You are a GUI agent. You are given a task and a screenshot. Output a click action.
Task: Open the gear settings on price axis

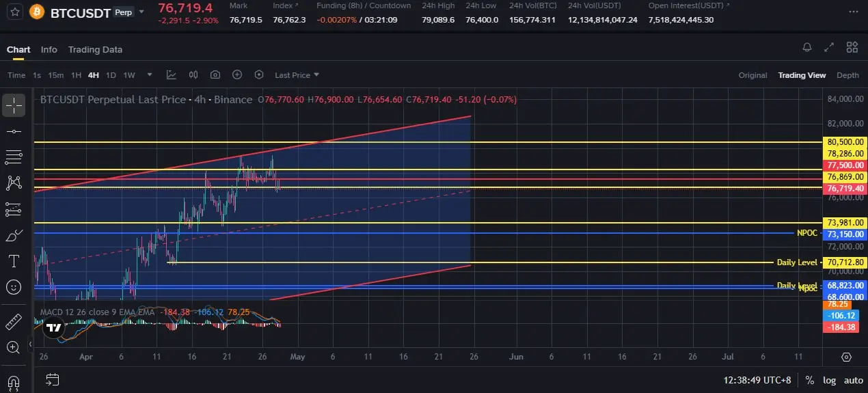846,357
